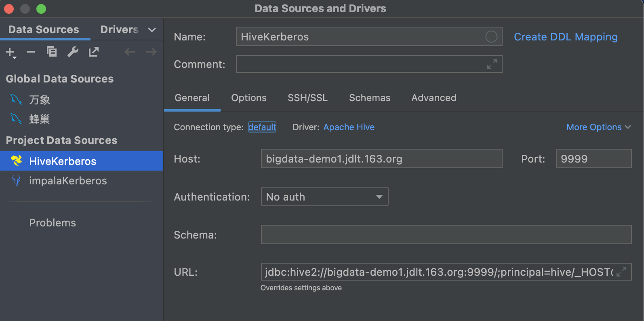Image resolution: width=644 pixels, height=321 pixels.
Task: Remove the selected data source with minus icon
Action: (31, 52)
